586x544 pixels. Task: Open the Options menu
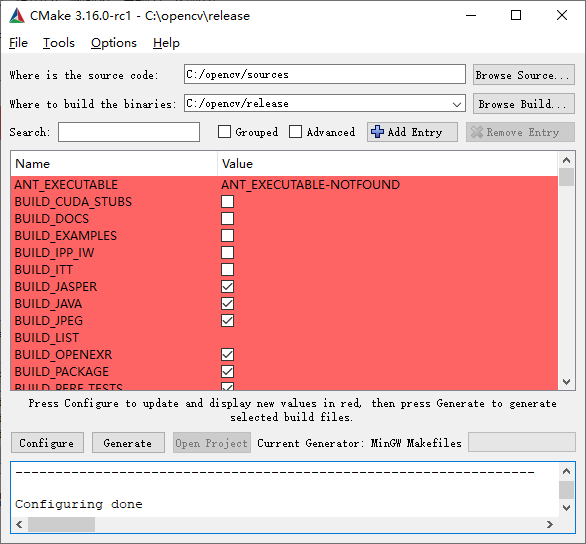114,43
